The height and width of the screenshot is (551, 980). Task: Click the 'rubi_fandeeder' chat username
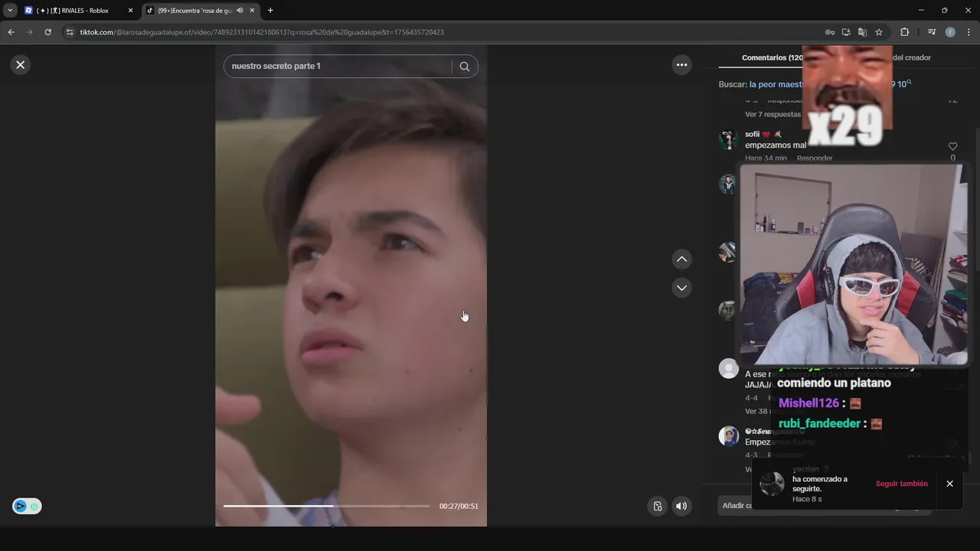point(819,423)
